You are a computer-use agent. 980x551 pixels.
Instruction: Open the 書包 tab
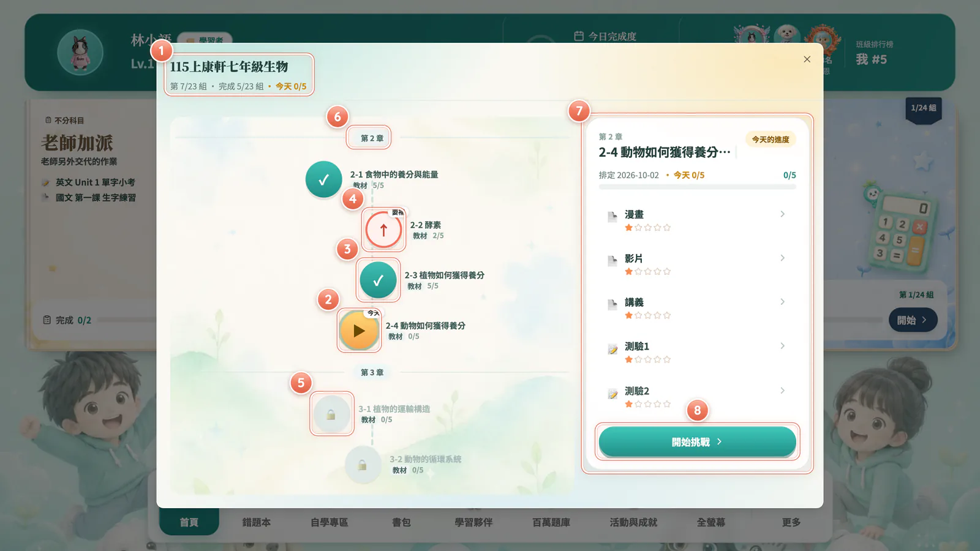click(x=401, y=522)
